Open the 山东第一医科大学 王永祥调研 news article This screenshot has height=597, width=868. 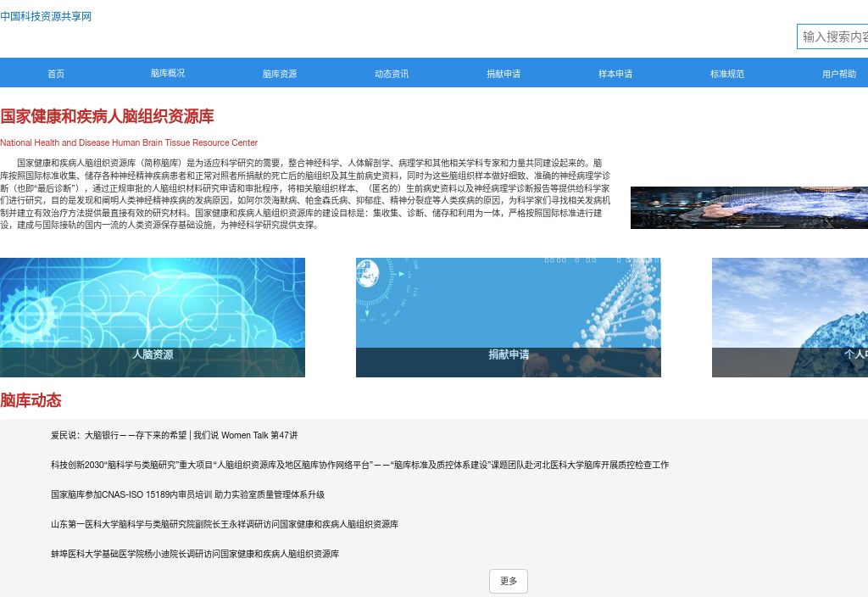[225, 524]
